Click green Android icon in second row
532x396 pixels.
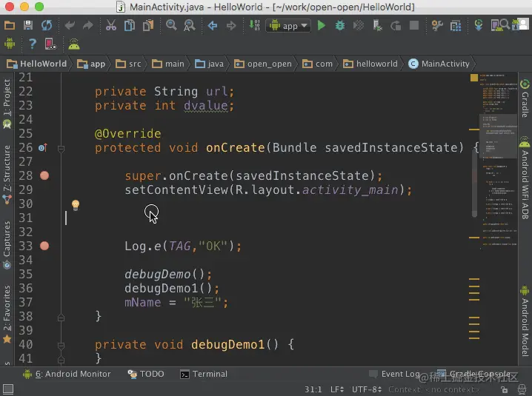pos(10,44)
